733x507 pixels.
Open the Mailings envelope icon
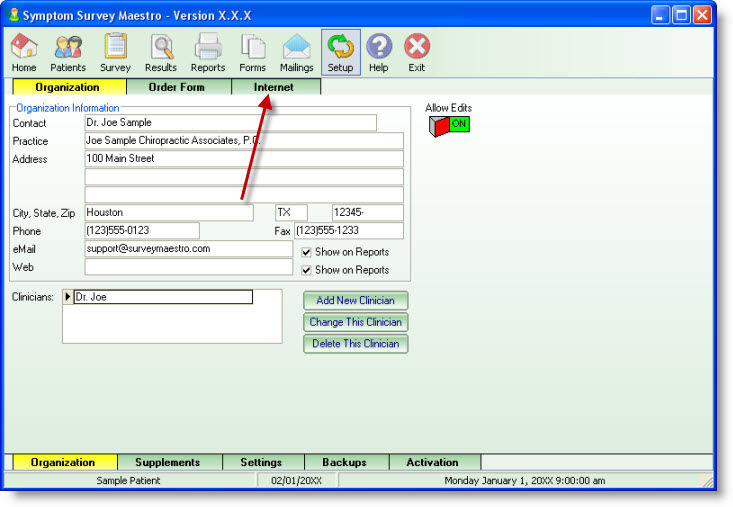296,52
